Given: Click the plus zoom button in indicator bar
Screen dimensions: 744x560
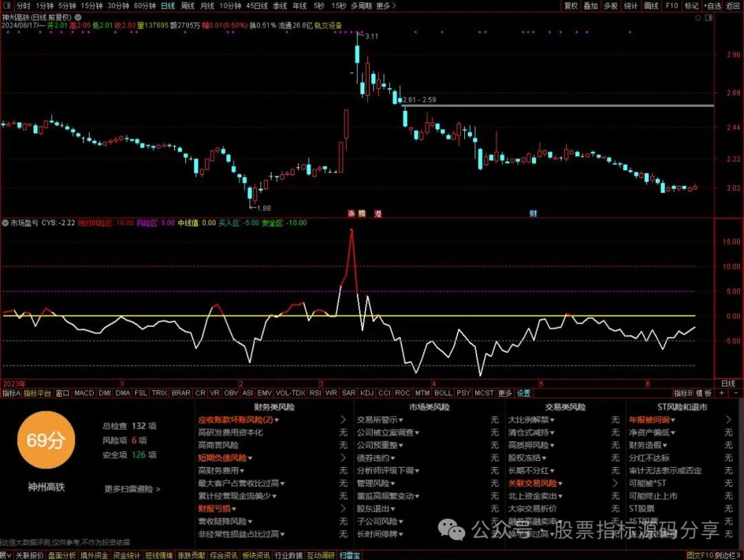Looking at the screenshot, I should pos(722,393).
